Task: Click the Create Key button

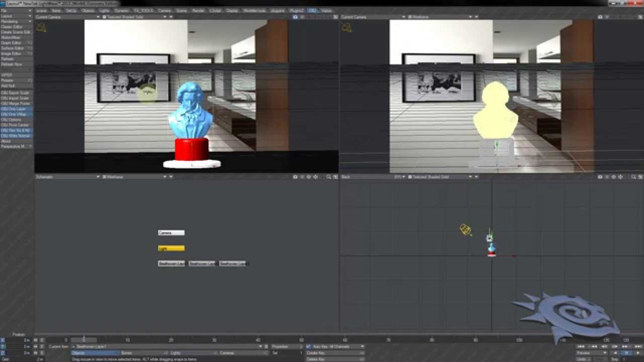Action: coord(335,353)
